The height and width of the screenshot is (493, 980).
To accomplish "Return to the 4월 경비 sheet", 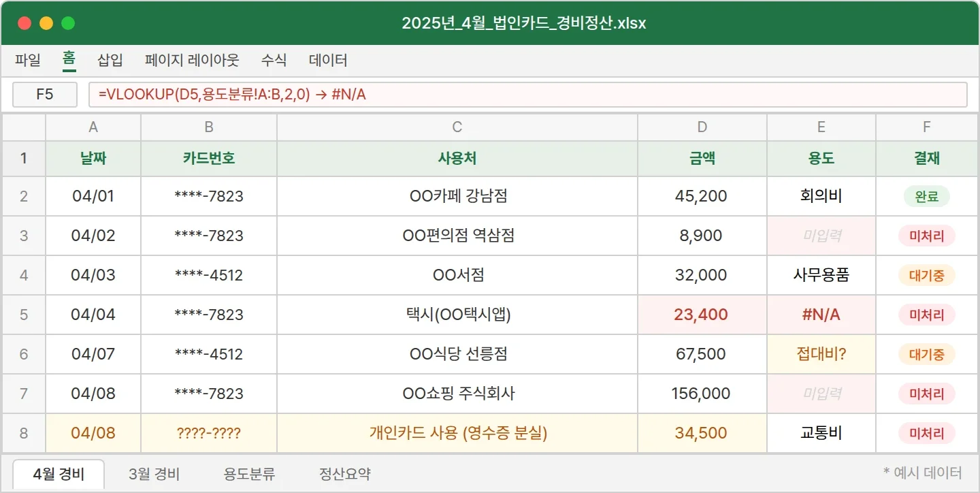I will tap(58, 474).
